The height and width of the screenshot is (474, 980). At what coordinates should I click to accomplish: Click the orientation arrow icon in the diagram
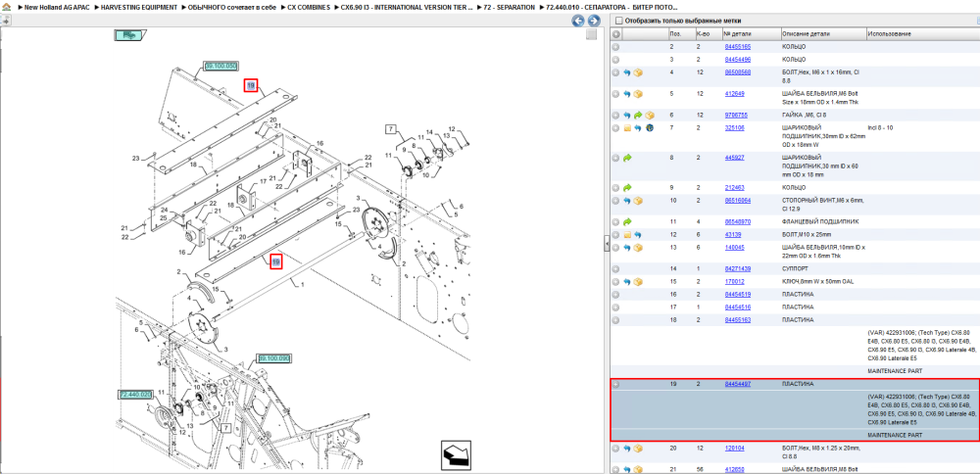coord(456,456)
